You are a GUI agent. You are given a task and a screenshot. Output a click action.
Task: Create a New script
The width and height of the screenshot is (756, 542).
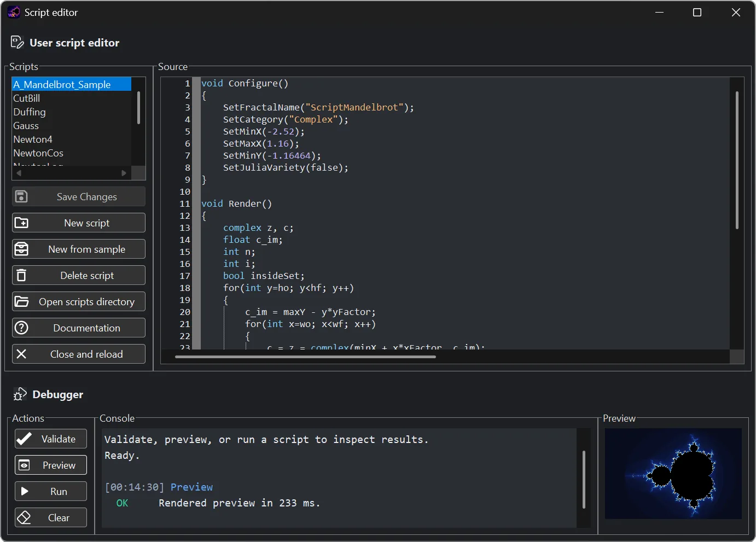pos(79,223)
